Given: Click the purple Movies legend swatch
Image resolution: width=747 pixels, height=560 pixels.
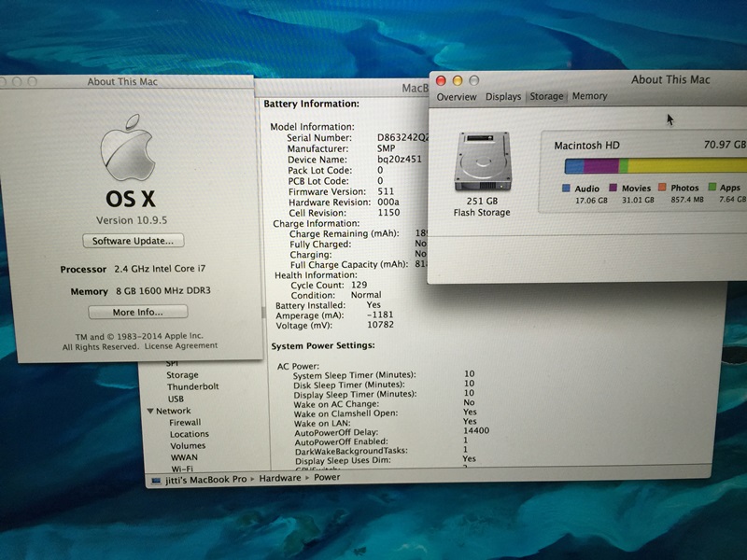Looking at the screenshot, I should coord(613,188).
